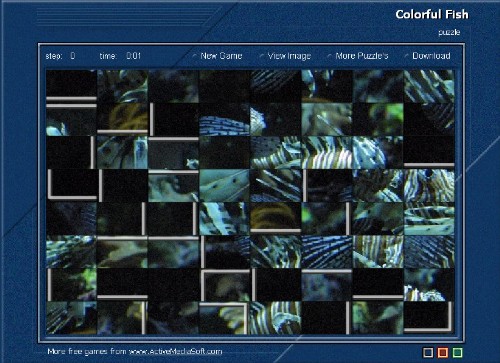Open the View Image option

289,56
